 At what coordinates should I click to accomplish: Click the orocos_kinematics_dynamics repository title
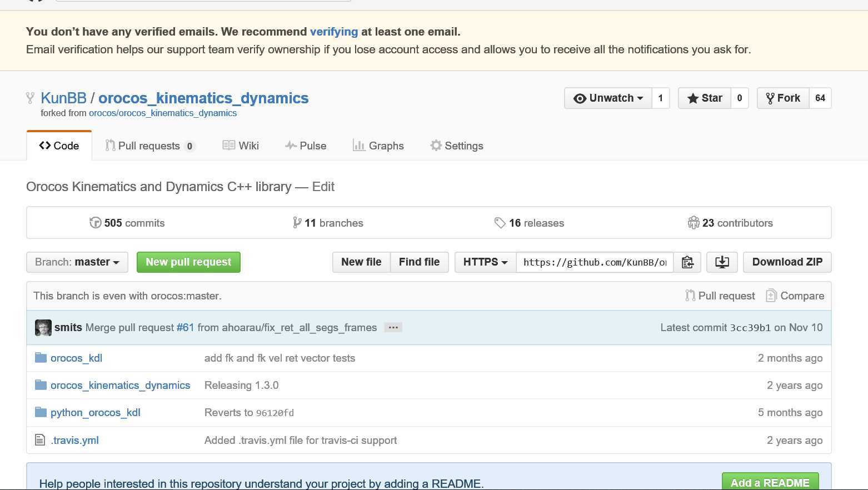coord(203,98)
